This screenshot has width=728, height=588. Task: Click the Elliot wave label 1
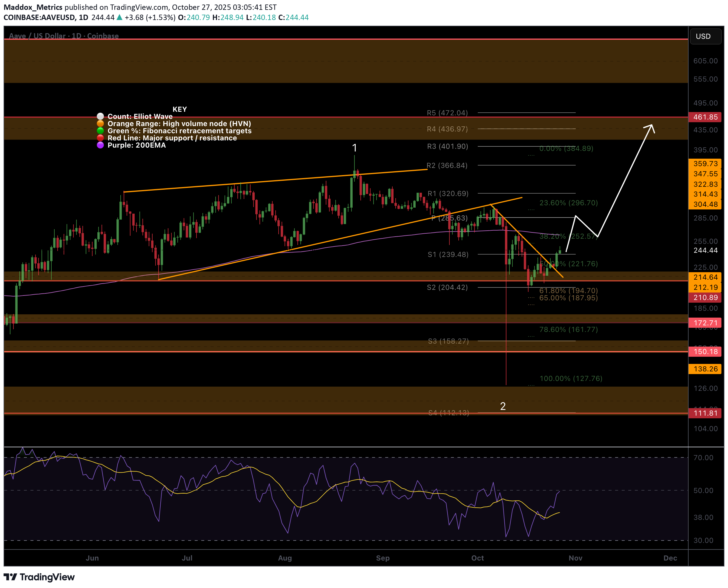(x=354, y=148)
